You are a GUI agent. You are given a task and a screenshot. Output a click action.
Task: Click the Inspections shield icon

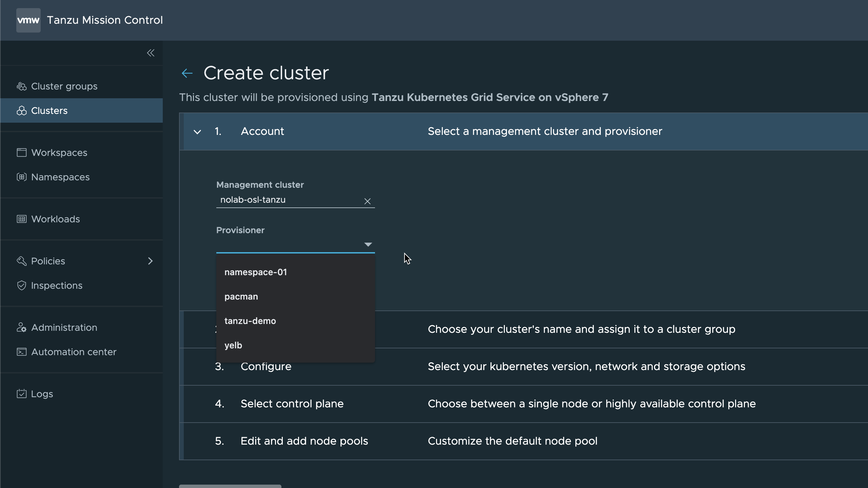pyautogui.click(x=22, y=285)
